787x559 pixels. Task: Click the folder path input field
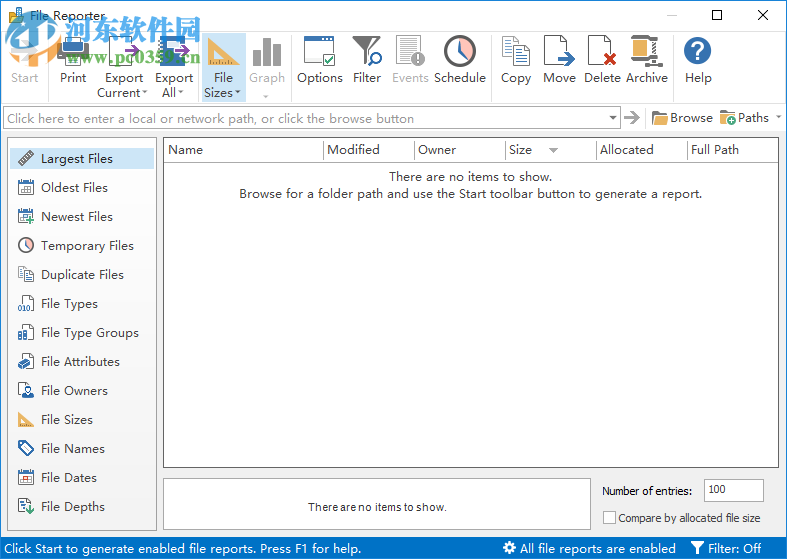[305, 118]
